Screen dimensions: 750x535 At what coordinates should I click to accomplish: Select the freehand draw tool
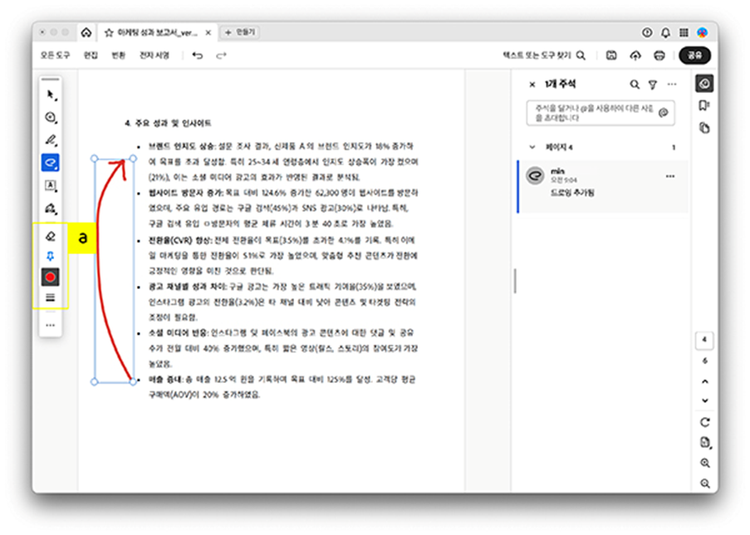click(x=51, y=163)
